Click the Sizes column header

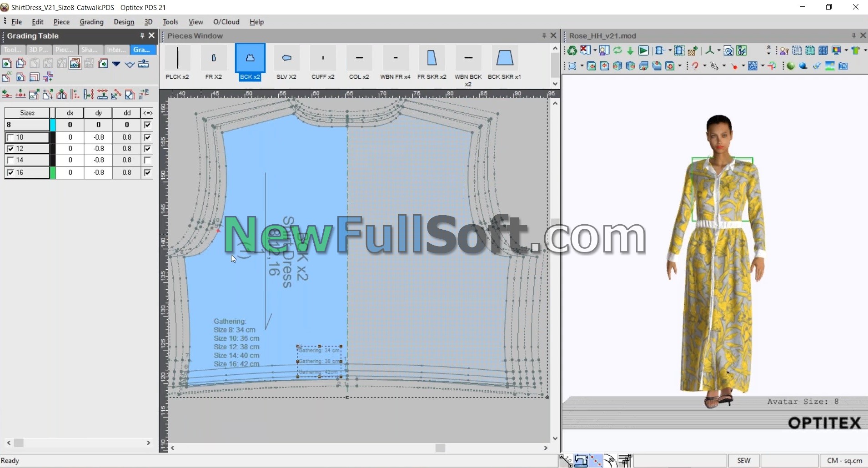pos(27,113)
